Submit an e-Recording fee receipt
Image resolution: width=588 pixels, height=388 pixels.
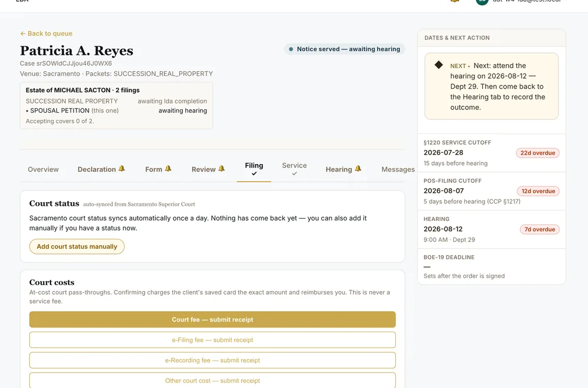click(x=212, y=360)
